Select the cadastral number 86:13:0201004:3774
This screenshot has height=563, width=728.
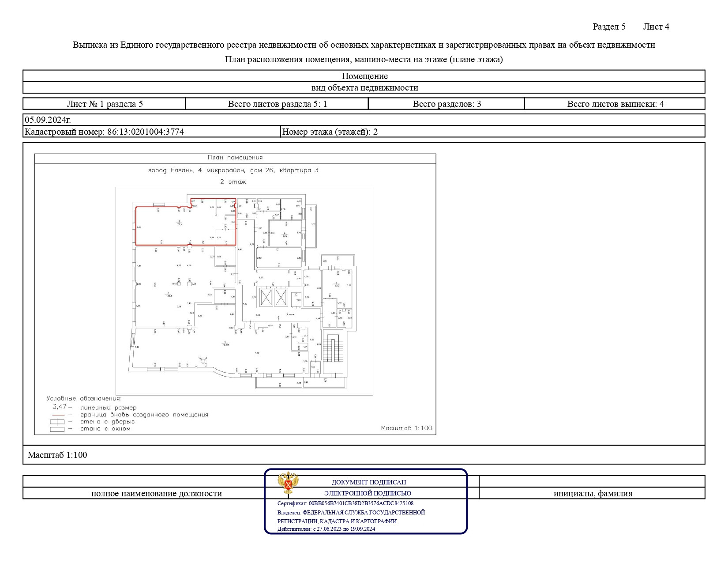pyautogui.click(x=146, y=132)
